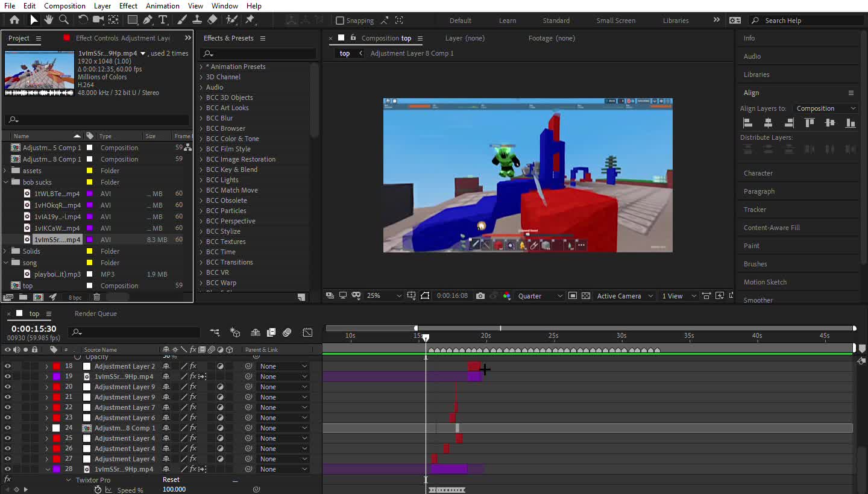Toggle eye for layer 28 video clip
Image resolution: width=868 pixels, height=494 pixels.
point(7,469)
